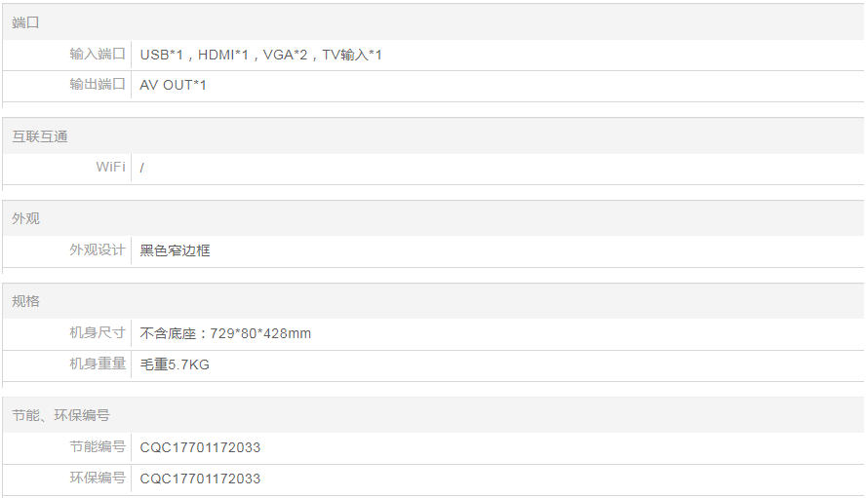This screenshot has height=498, width=868.
Task: Select the WiFi row label
Action: point(110,167)
